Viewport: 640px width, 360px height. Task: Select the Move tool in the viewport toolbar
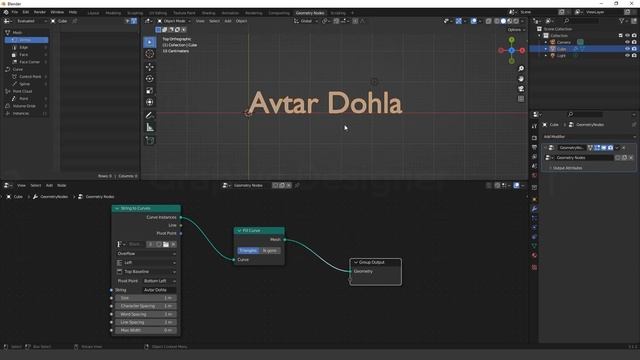click(x=150, y=67)
